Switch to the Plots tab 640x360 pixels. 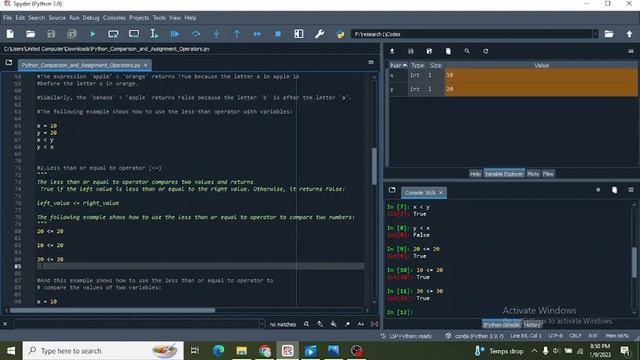click(533, 174)
